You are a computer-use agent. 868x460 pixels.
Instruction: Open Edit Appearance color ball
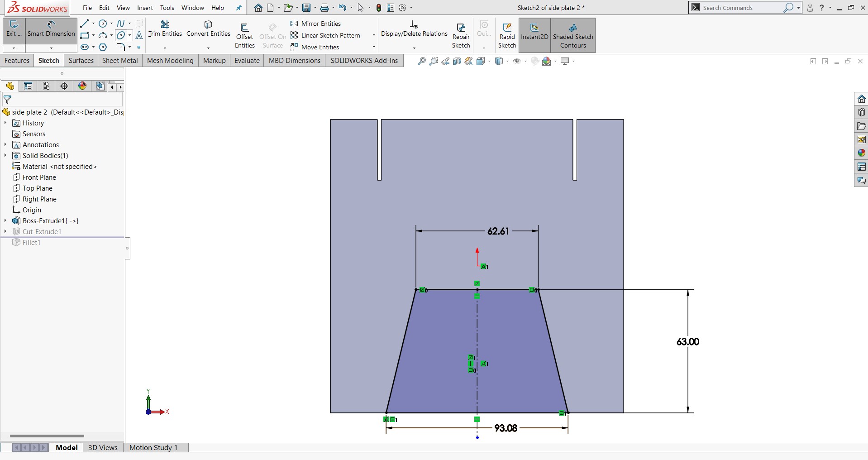[535, 61]
